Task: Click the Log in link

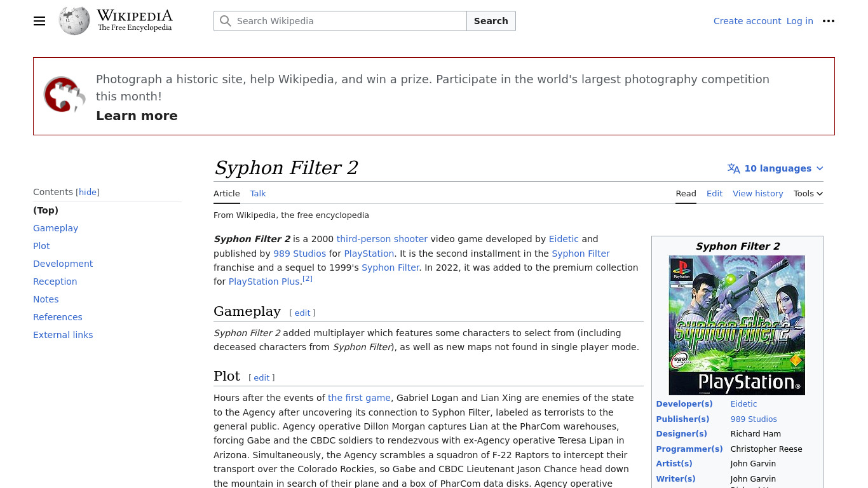Action: pos(799,21)
